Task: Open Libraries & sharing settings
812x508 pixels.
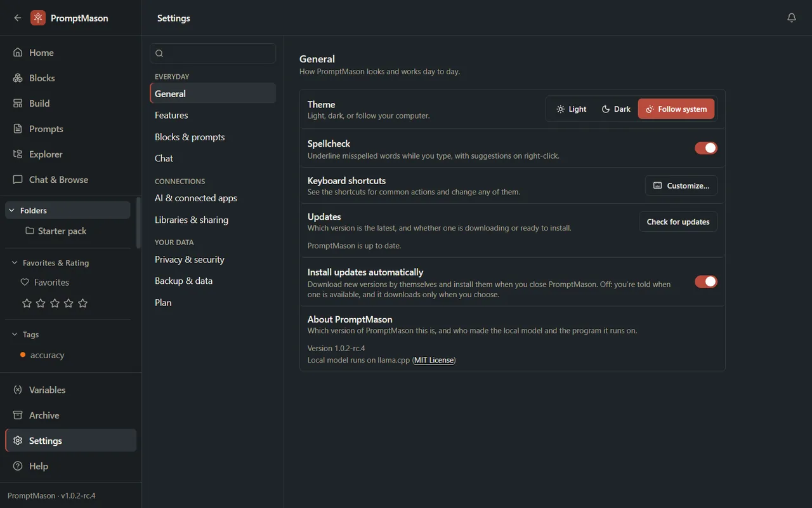Action: 213,220
